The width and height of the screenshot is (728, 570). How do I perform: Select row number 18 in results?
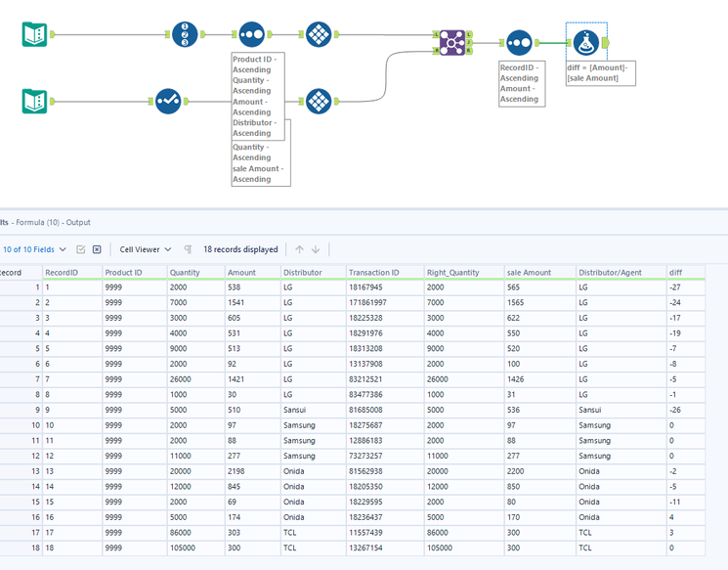[x=21, y=548]
